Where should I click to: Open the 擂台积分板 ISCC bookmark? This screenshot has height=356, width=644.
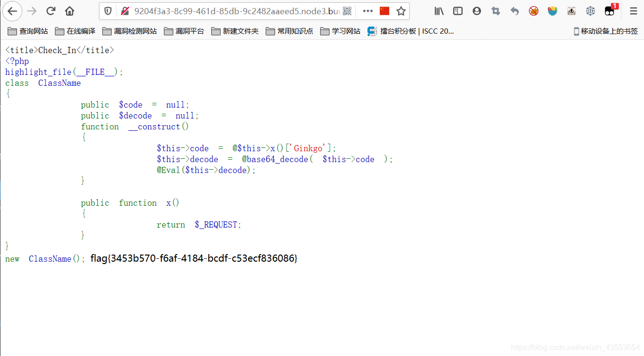(x=411, y=31)
